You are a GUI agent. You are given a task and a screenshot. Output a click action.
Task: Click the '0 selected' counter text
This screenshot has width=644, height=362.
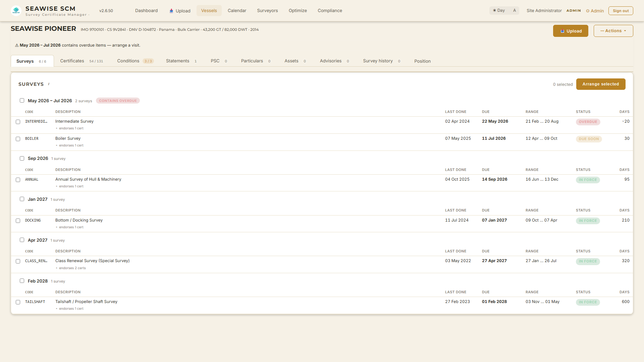[x=563, y=84]
